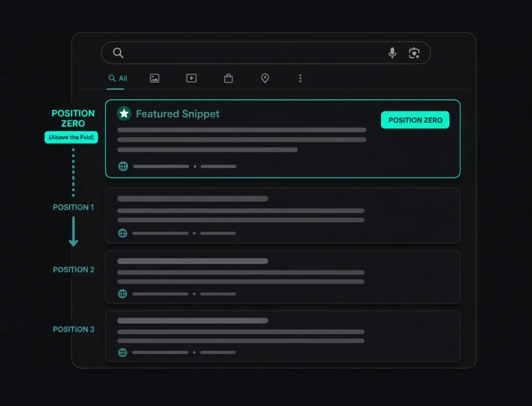Open the Shopping bag tab
Viewport: 532px width, 406px height.
click(x=229, y=78)
